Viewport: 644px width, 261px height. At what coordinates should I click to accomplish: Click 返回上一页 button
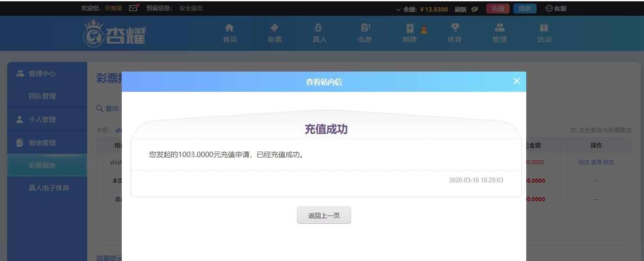pyautogui.click(x=324, y=215)
